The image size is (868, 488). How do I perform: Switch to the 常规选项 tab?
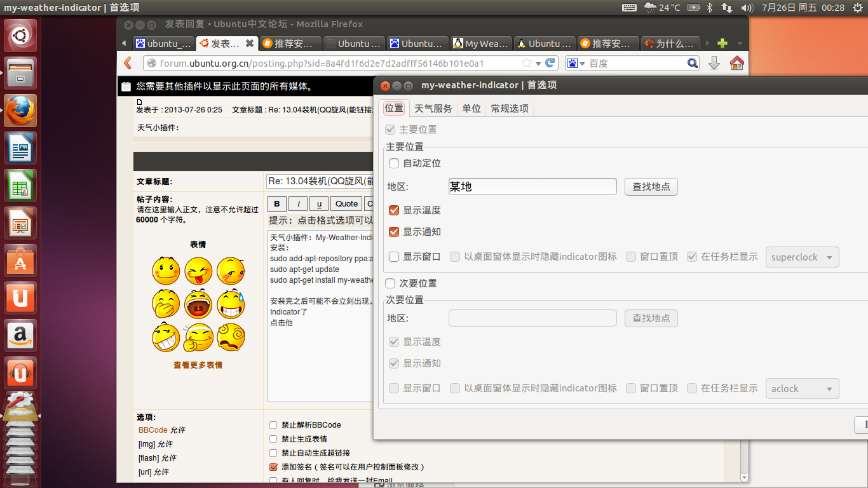(x=510, y=109)
